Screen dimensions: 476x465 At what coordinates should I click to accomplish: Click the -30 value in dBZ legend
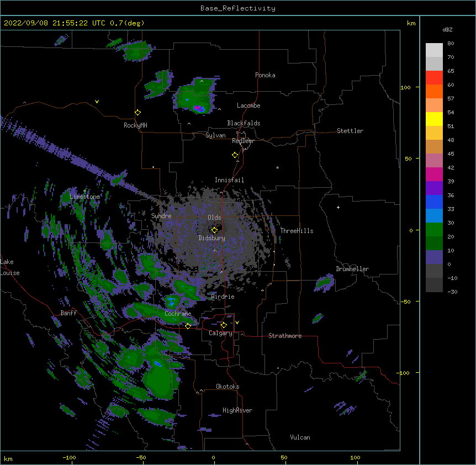(x=453, y=292)
